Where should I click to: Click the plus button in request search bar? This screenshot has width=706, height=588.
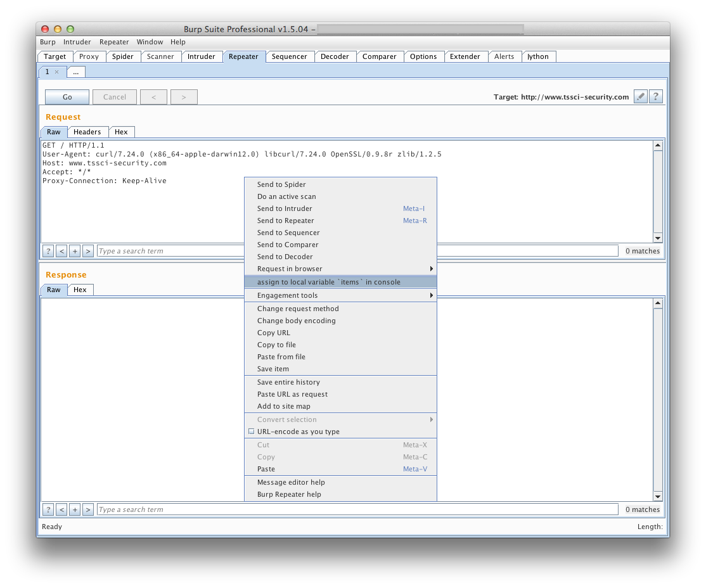click(75, 251)
